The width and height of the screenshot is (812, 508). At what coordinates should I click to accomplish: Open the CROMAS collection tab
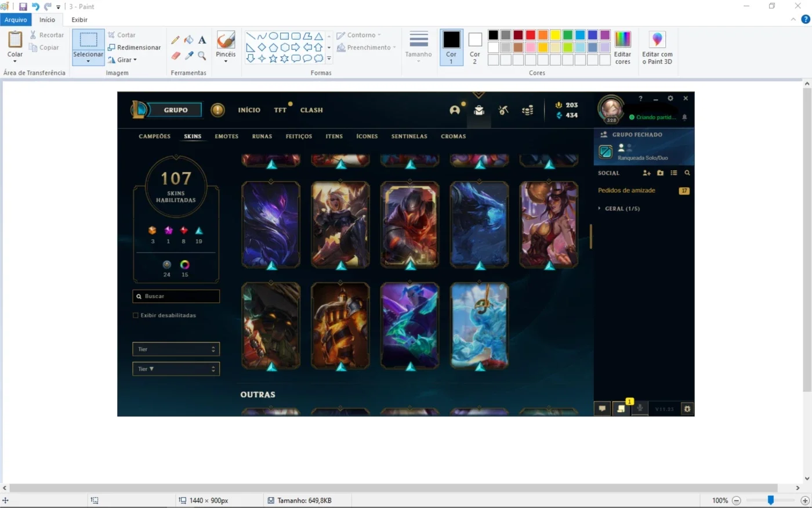click(454, 136)
